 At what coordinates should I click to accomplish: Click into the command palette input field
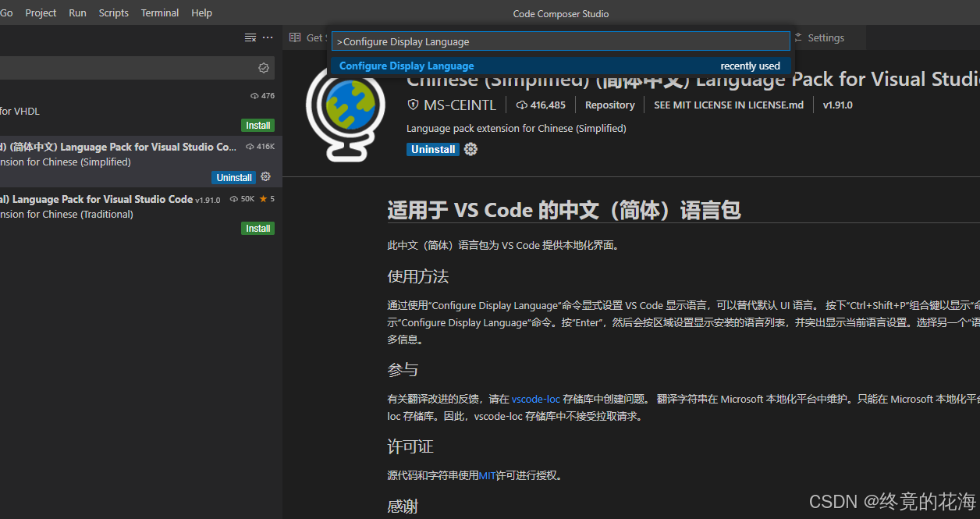(x=561, y=41)
